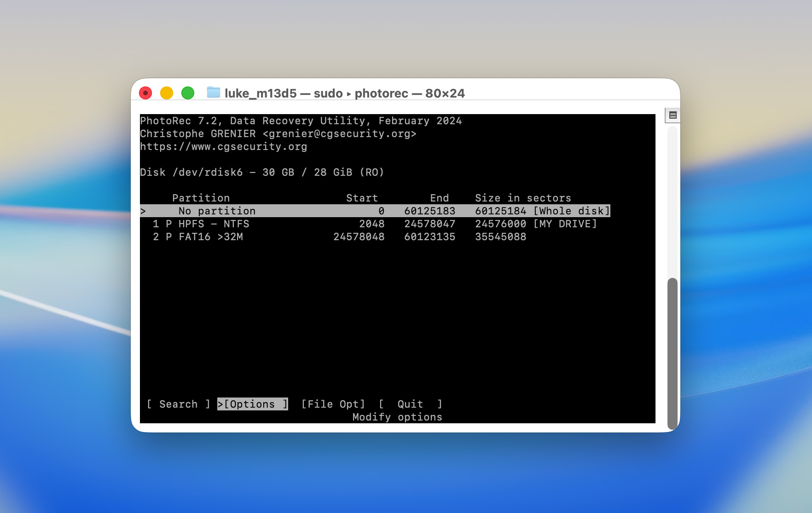Select Quit in the PhotoRec menu

[410, 404]
